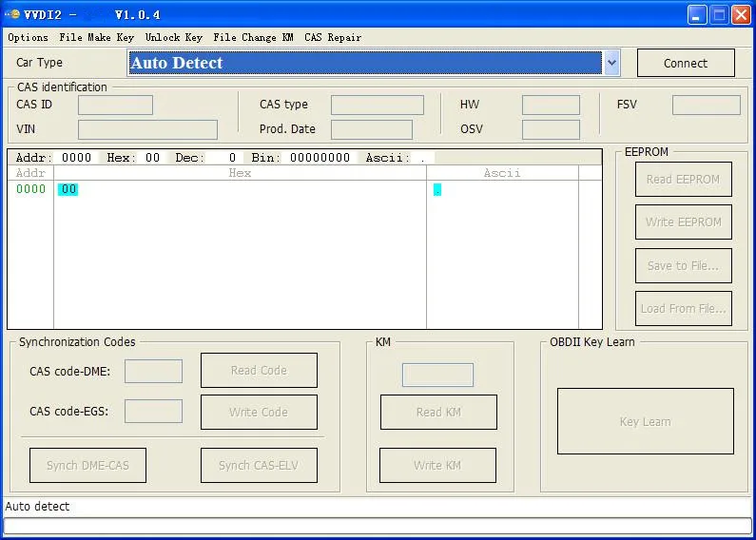This screenshot has width=756, height=540.
Task: Click the Read EEPROM button
Action: point(683,179)
